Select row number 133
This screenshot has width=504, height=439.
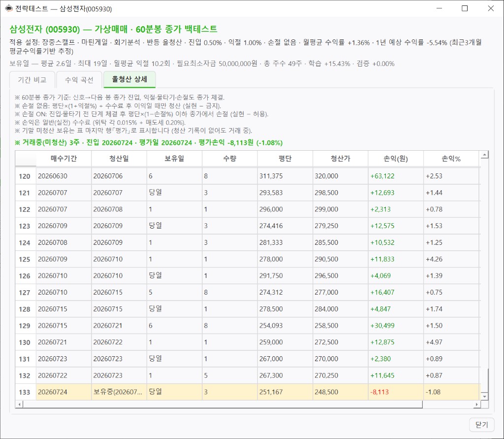coord(26,392)
